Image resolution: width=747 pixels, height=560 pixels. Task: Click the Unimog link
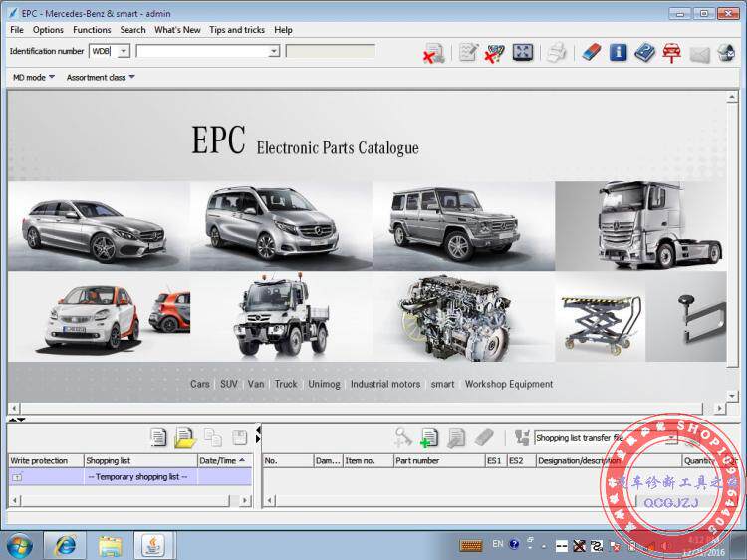(324, 384)
